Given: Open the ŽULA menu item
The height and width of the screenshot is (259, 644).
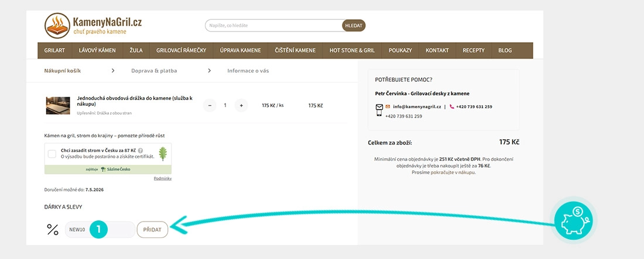Looking at the screenshot, I should coord(136,50).
